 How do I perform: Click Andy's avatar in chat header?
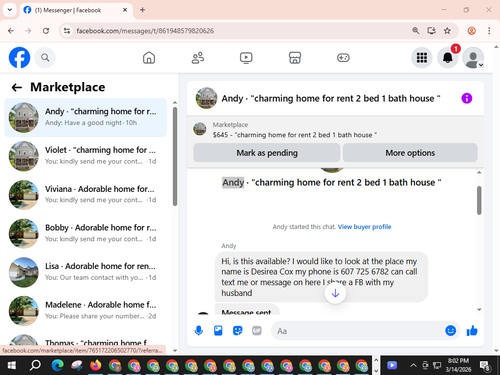pos(206,98)
